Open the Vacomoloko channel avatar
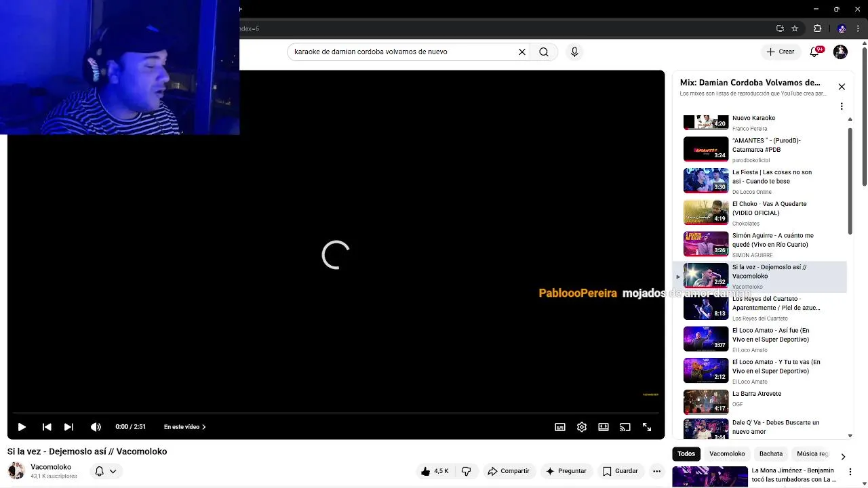The height and width of the screenshot is (488, 868). pos(16,470)
